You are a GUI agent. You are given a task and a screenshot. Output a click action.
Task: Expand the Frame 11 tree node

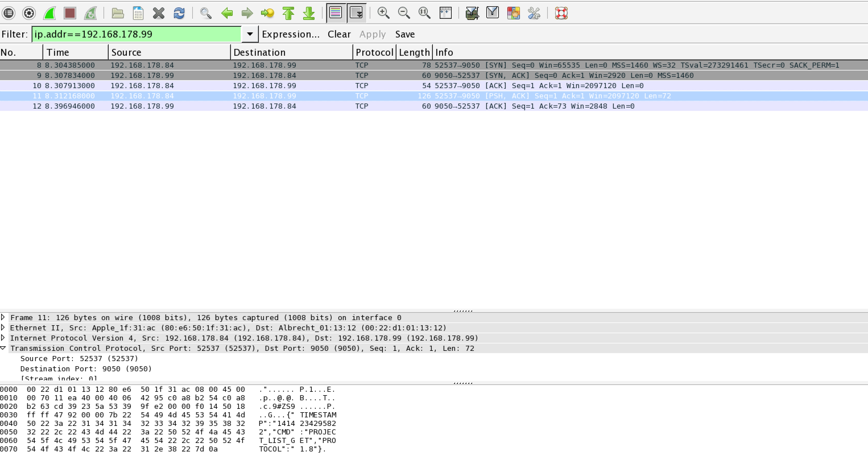pos(3,317)
